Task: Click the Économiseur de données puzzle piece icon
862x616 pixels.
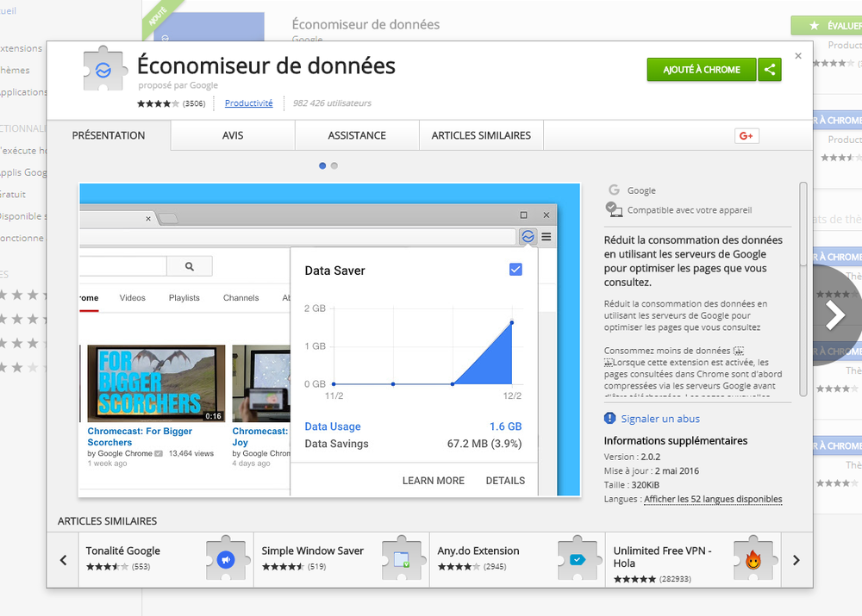Action: (x=104, y=67)
